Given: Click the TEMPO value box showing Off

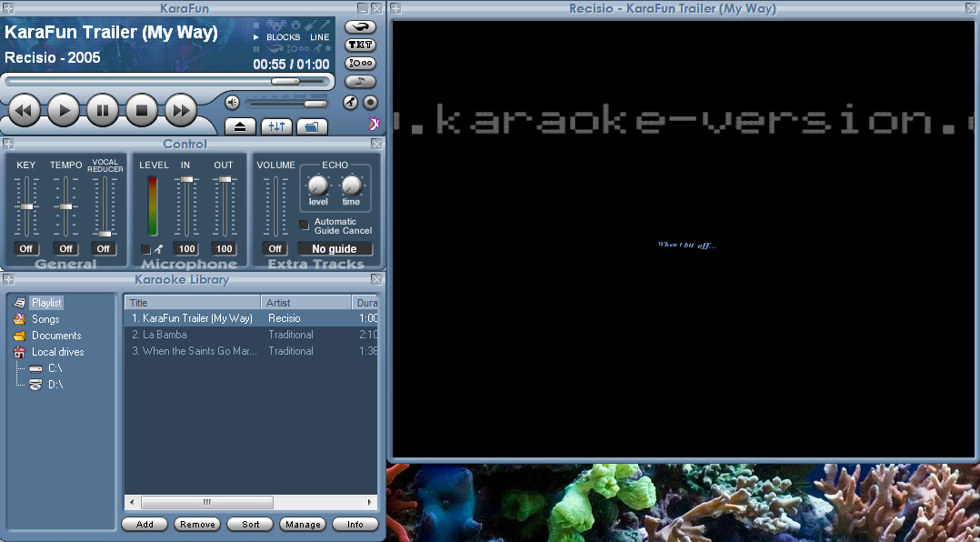Looking at the screenshot, I should pos(65,249).
